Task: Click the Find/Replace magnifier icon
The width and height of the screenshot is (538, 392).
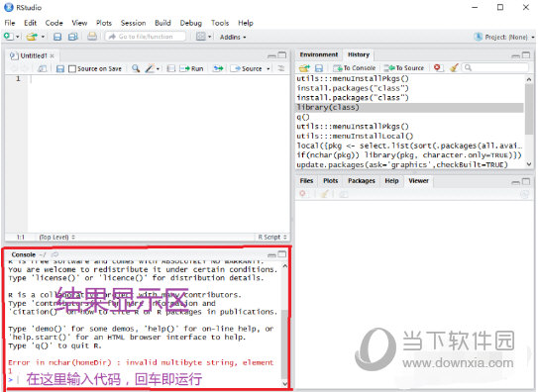Action: click(x=136, y=68)
